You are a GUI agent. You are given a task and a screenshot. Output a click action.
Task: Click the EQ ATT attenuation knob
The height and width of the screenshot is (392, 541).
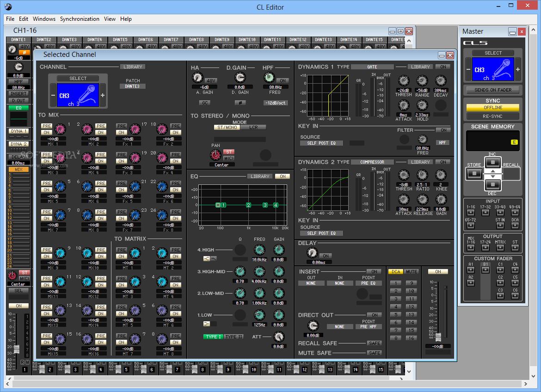(279, 337)
